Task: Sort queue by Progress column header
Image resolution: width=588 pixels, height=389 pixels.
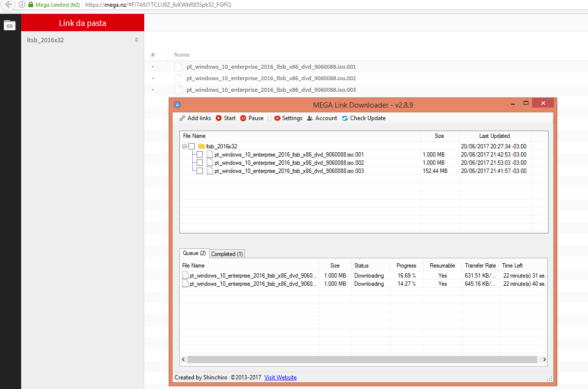Action: 406,266
